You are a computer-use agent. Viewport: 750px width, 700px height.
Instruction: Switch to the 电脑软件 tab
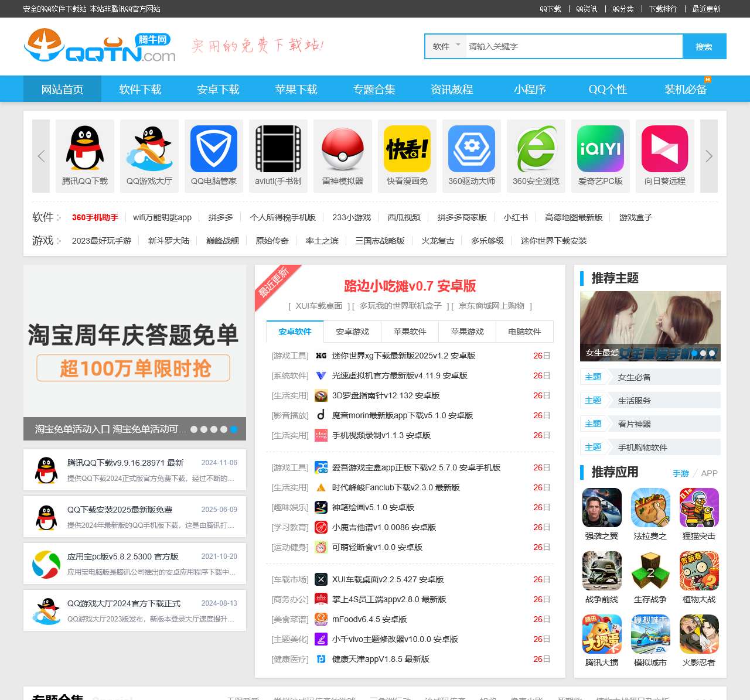[x=524, y=332]
